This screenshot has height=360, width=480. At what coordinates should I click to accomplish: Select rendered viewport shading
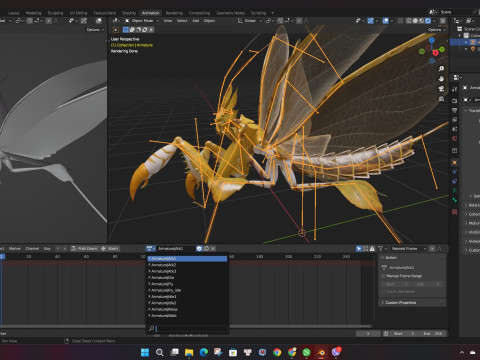pos(428,21)
